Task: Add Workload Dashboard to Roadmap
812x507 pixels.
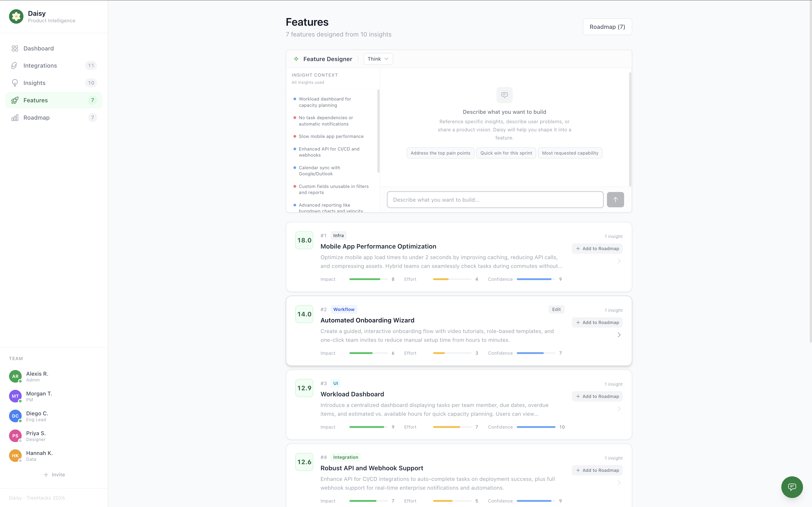Action: (x=597, y=396)
